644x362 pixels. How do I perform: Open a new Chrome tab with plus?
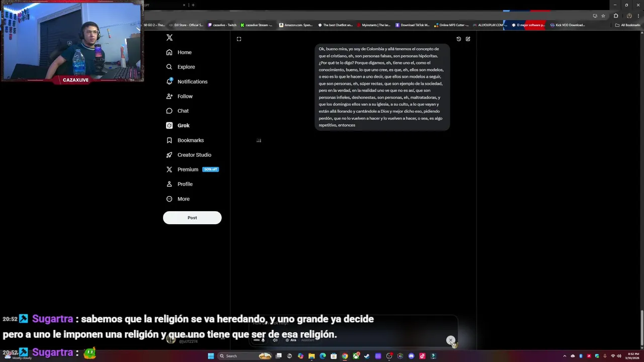pos(193,5)
